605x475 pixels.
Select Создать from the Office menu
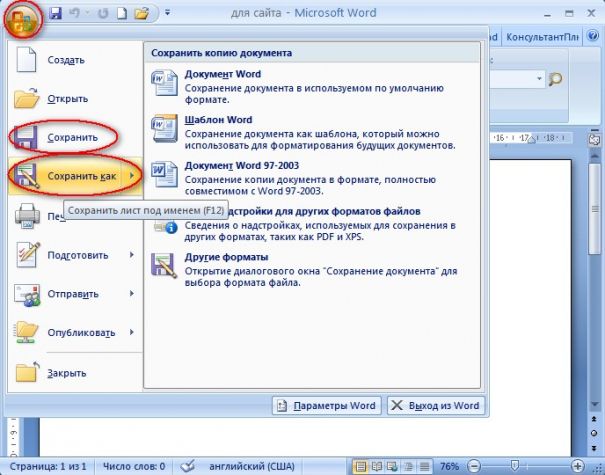pos(66,60)
